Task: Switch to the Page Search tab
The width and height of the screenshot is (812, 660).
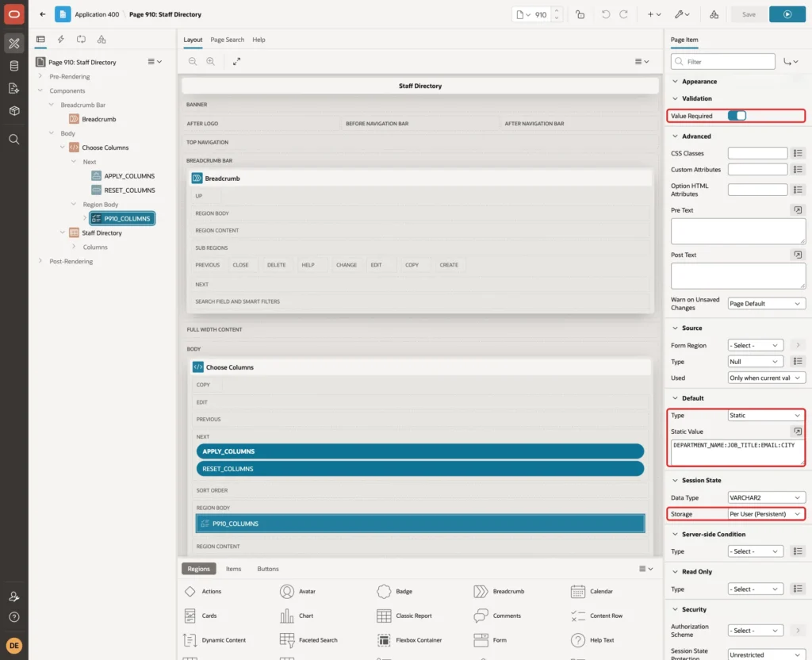Action: (x=228, y=40)
